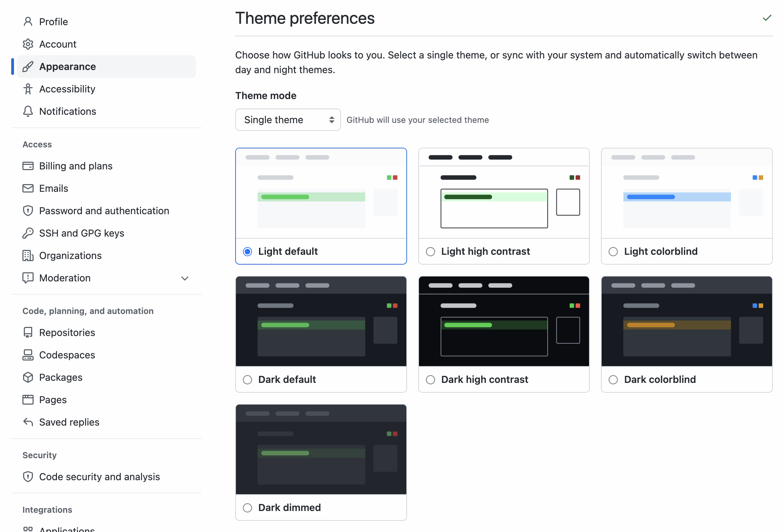The height and width of the screenshot is (532, 784).
Task: Click the Dark colorblind theme preview
Action: click(x=686, y=321)
